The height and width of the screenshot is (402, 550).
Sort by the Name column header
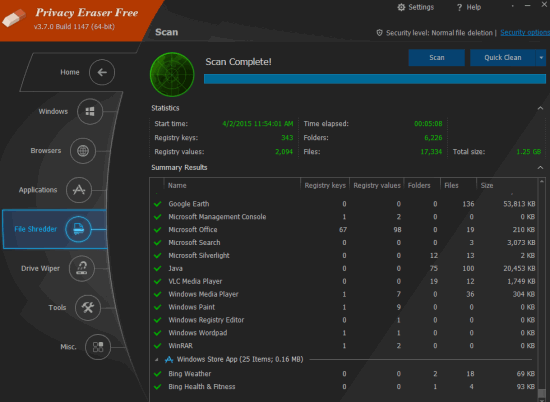232,186
